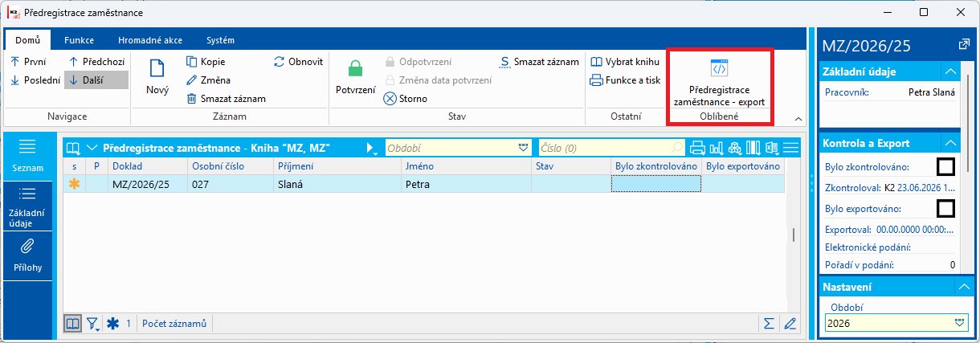Click Smazat záznam in Záznam group
This screenshot has width=980, height=343.
226,99
